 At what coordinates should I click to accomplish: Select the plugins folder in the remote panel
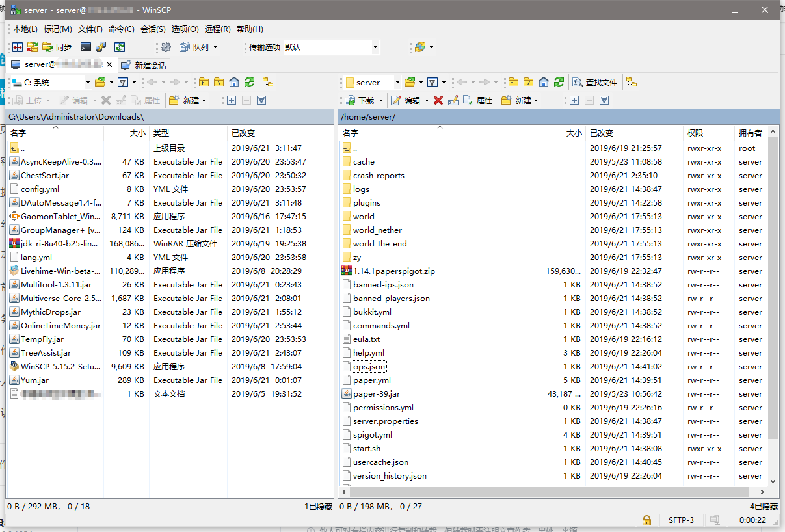tap(366, 203)
